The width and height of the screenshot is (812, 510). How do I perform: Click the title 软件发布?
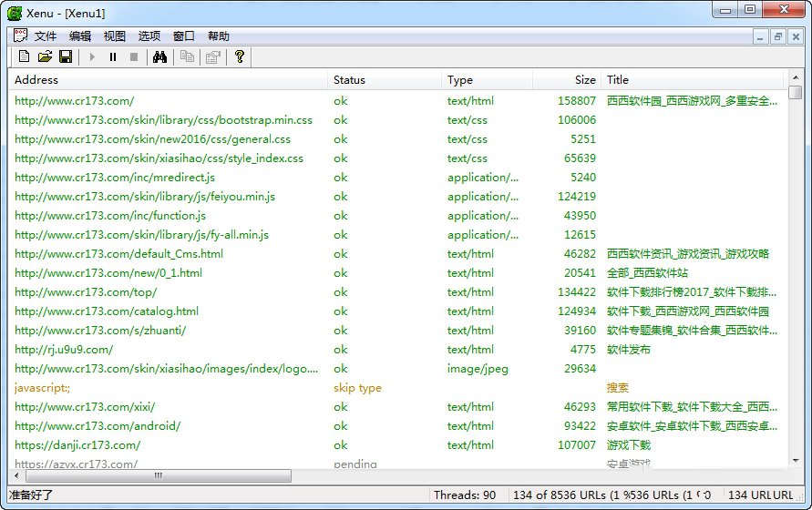tap(628, 350)
